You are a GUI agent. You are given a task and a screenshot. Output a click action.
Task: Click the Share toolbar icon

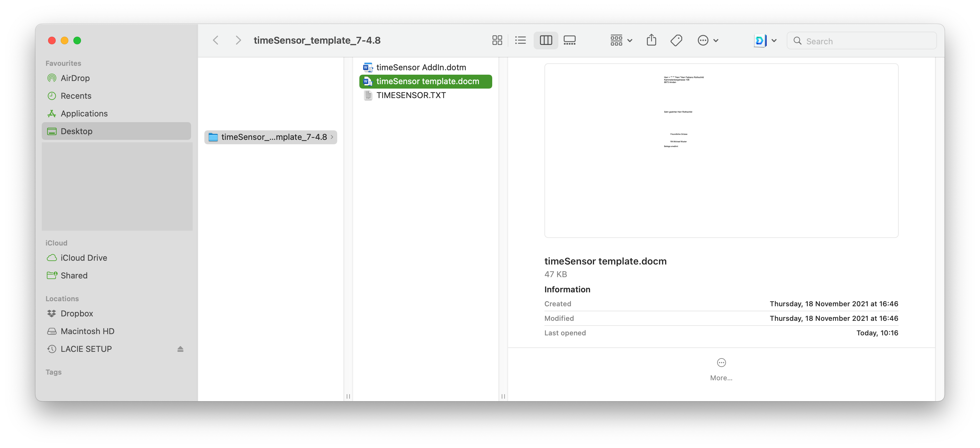(651, 40)
